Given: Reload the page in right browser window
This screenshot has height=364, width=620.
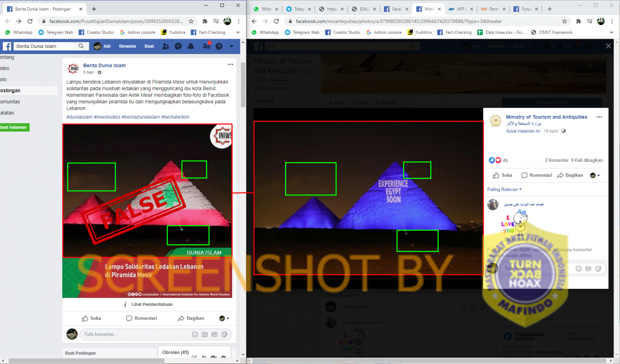Looking at the screenshot, I should click(x=276, y=21).
